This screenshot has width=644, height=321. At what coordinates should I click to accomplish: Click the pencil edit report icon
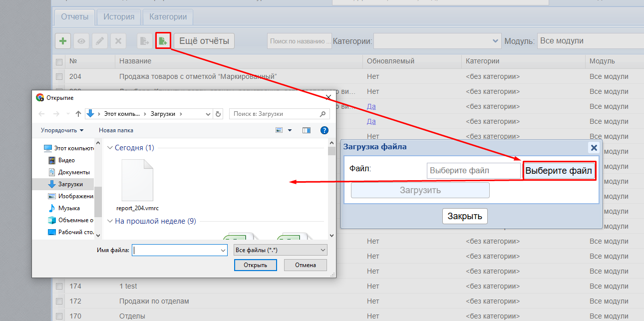coord(100,41)
